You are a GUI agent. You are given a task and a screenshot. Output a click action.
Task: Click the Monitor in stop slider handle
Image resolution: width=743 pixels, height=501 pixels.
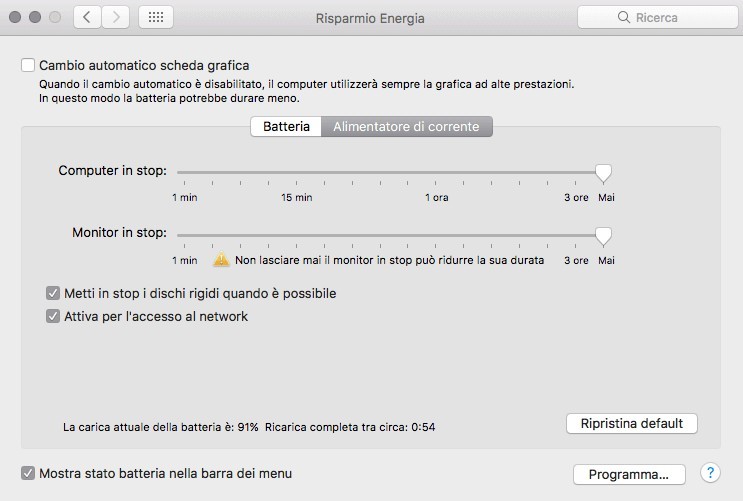(x=603, y=236)
